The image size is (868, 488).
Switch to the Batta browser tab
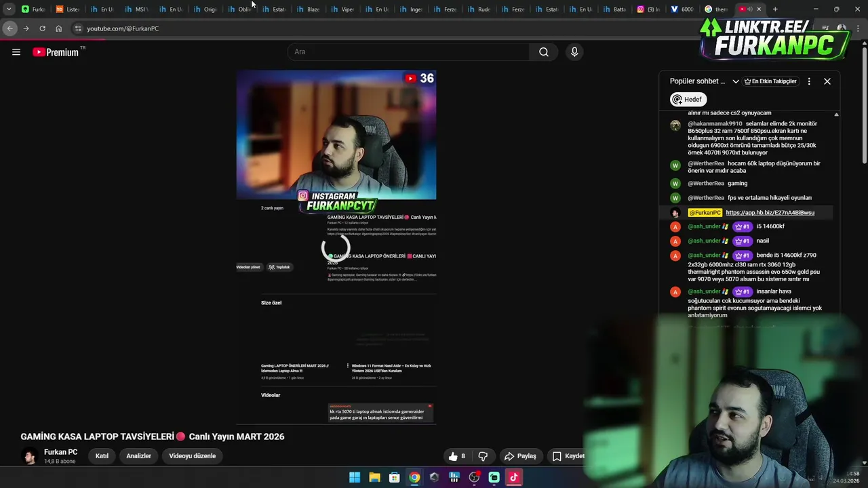[614, 9]
